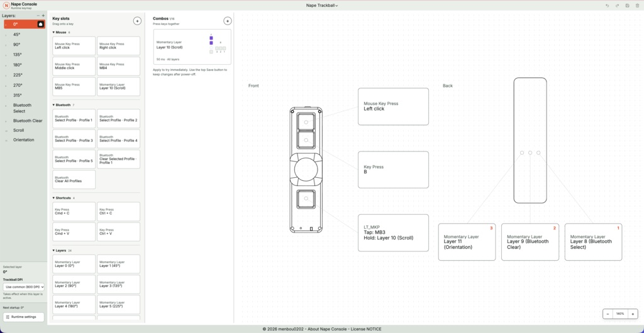This screenshot has height=333, width=644.
Task: Click the Clear Selected Profile 1 slot
Action: pyautogui.click(x=118, y=159)
